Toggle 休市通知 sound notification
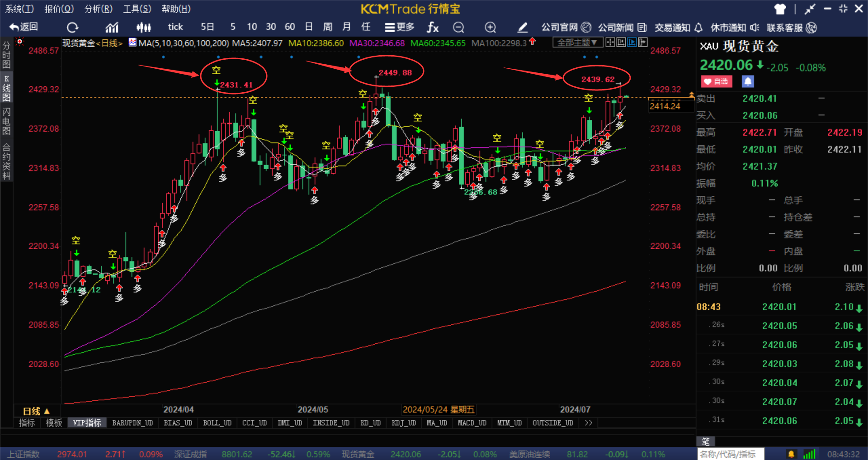Viewport: 868px width, 460px height. coord(735,28)
